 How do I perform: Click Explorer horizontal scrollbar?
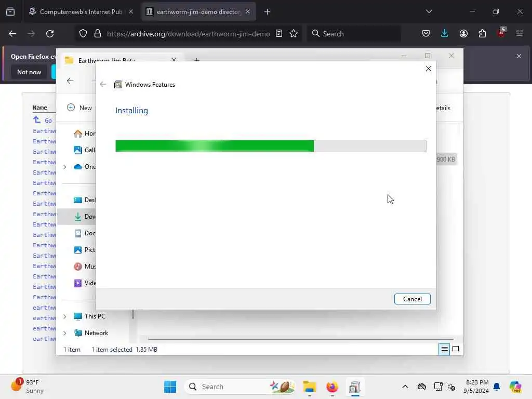tap(301, 339)
